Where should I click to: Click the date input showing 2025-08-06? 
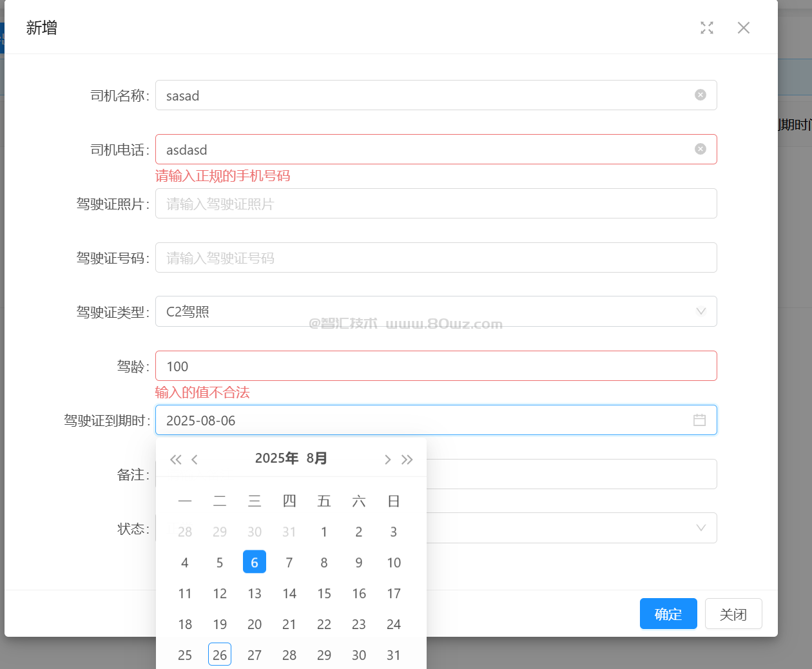coord(436,420)
